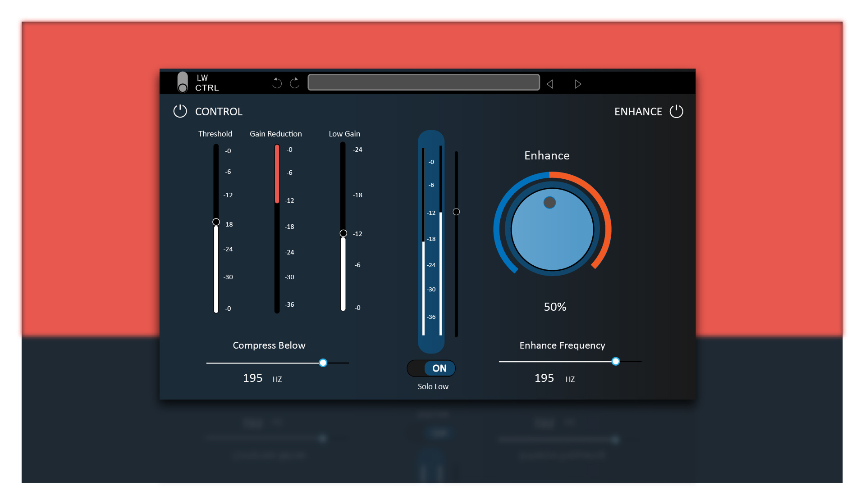Click the Enhance knob

click(x=552, y=230)
